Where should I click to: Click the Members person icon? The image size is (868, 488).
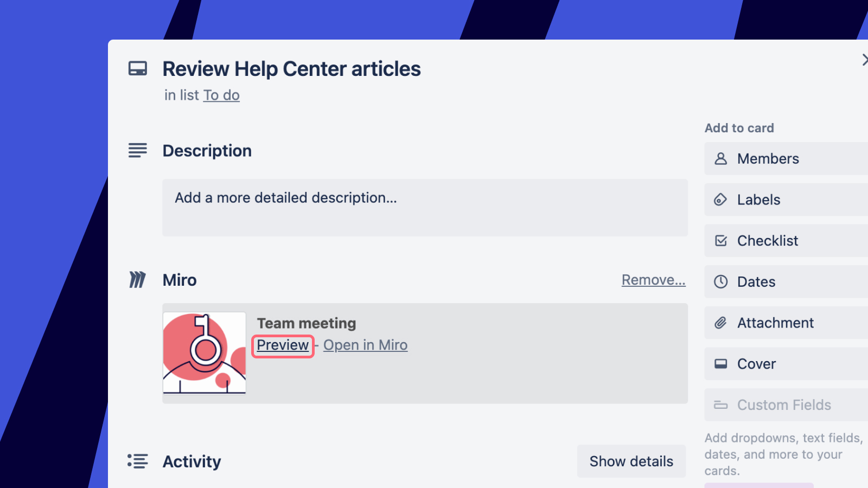point(720,158)
